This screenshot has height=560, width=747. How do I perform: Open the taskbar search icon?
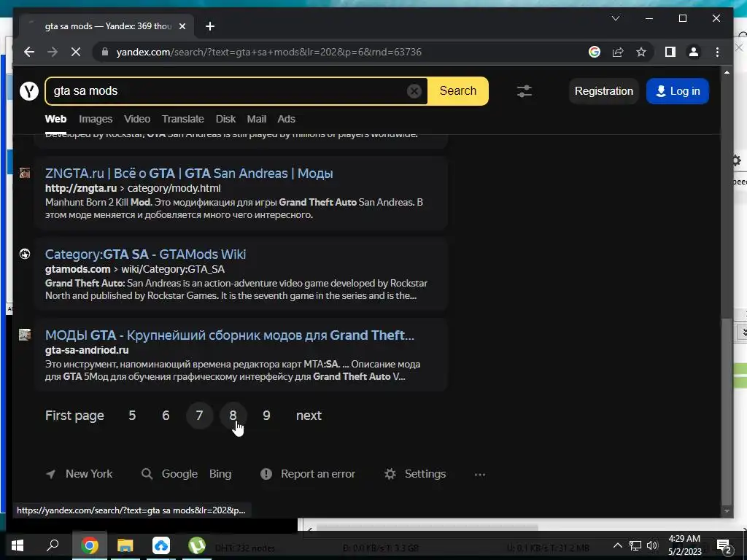click(x=53, y=545)
